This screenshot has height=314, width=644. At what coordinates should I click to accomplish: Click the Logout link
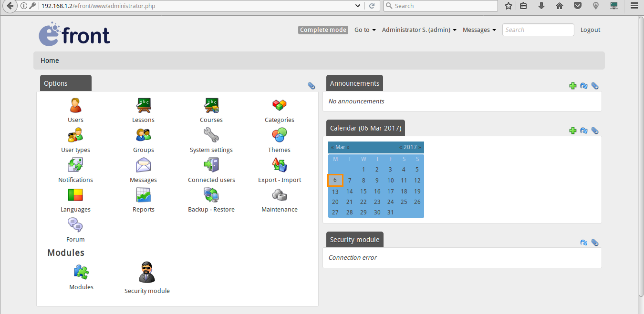click(590, 30)
